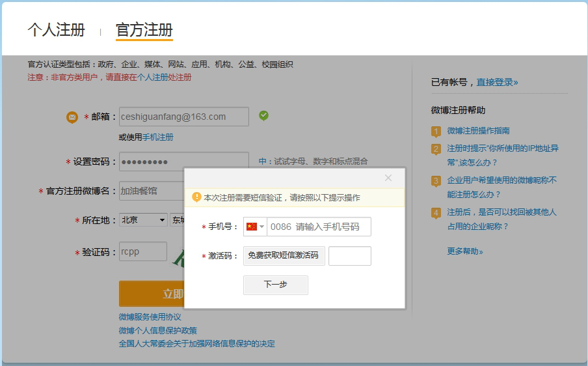The width and height of the screenshot is (588, 366).
Task: Open the partially covered 东城 district dropdown
Action: tap(178, 220)
